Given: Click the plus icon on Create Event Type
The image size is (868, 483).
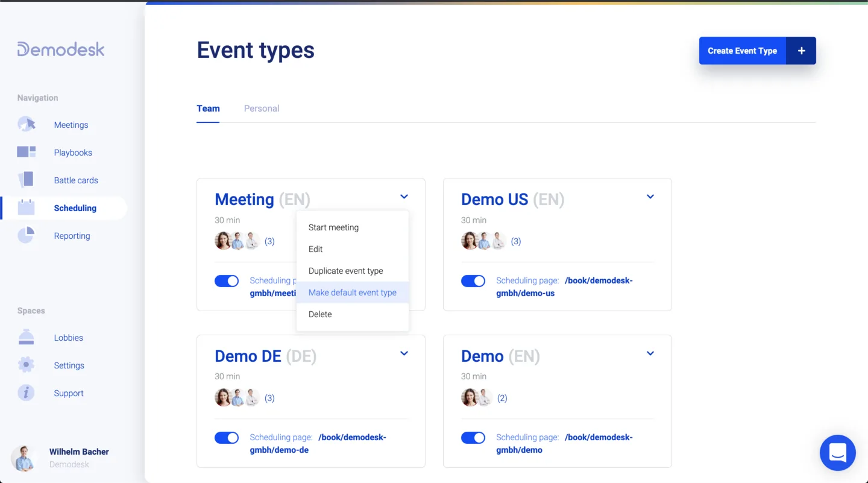Looking at the screenshot, I should click(801, 51).
